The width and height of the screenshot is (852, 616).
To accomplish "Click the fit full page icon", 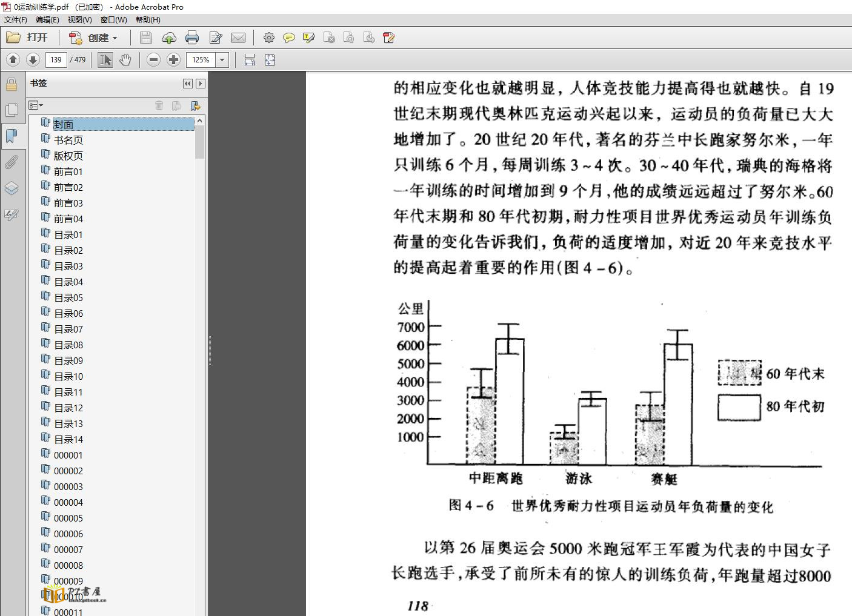I will [270, 59].
